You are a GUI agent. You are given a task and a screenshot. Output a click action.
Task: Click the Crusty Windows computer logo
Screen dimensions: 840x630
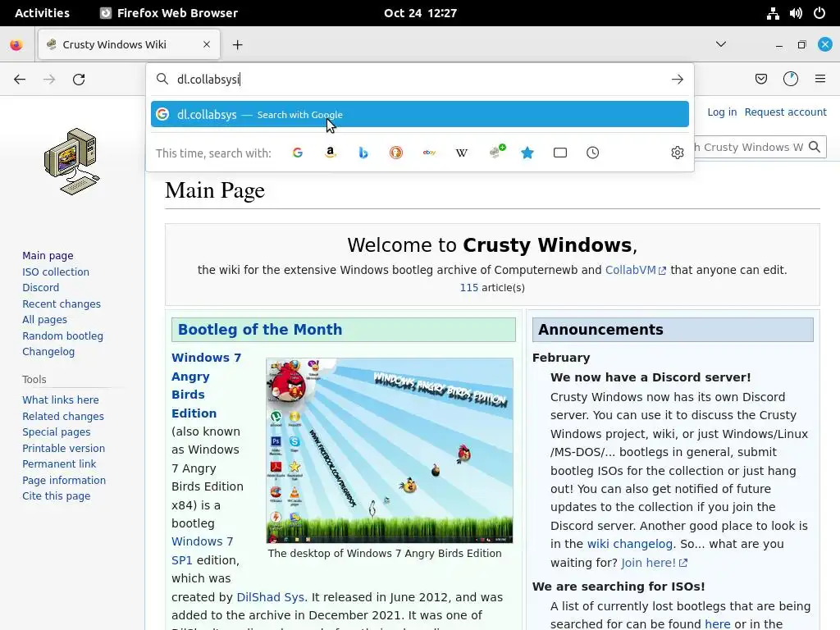72,162
